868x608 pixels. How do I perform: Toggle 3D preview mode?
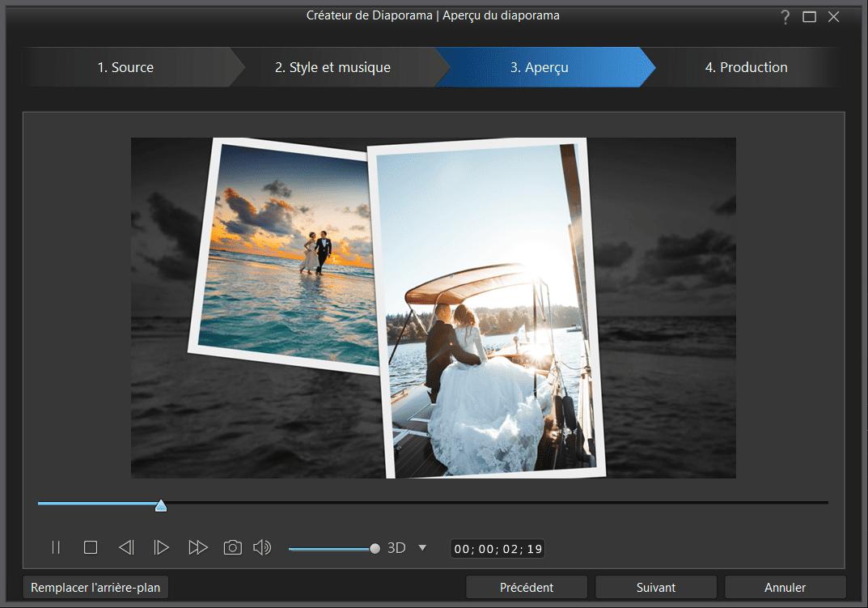(x=396, y=547)
